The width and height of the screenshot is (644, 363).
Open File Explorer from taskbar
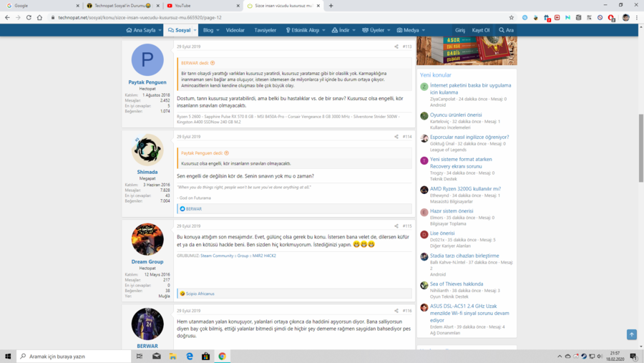click(173, 357)
